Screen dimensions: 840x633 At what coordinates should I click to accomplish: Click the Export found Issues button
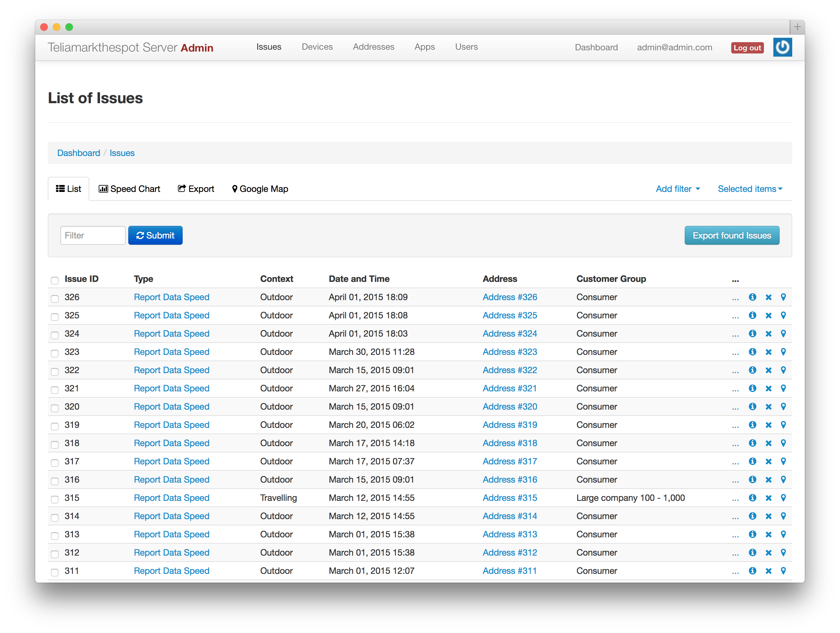click(x=732, y=236)
